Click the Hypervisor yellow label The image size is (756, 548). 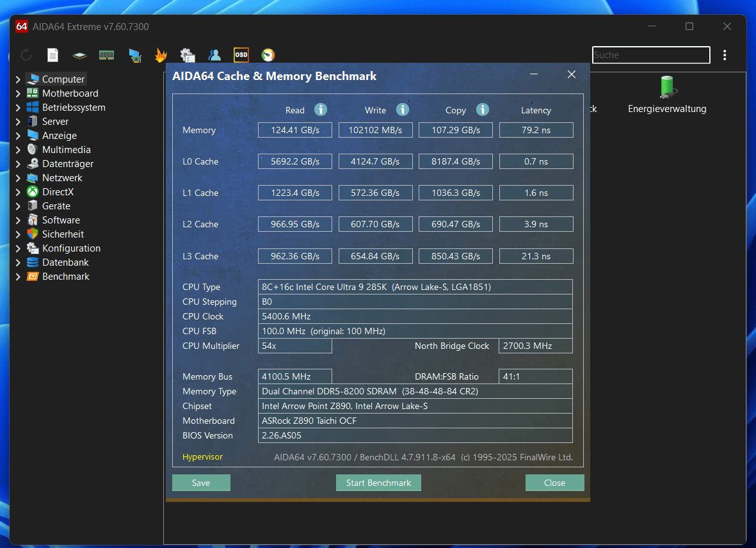click(x=202, y=456)
